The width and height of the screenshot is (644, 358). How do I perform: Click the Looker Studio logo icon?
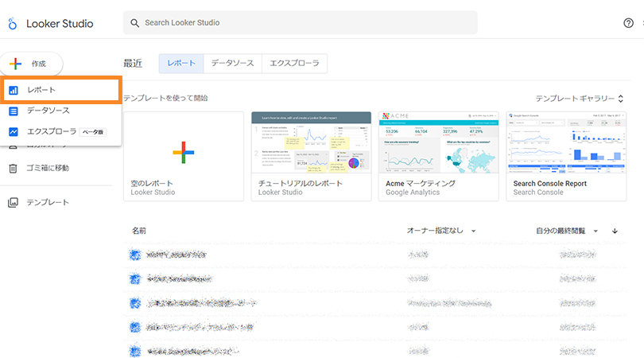coord(13,23)
